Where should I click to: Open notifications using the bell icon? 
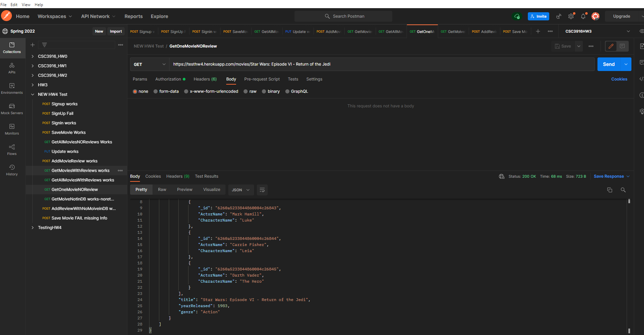coord(583,16)
